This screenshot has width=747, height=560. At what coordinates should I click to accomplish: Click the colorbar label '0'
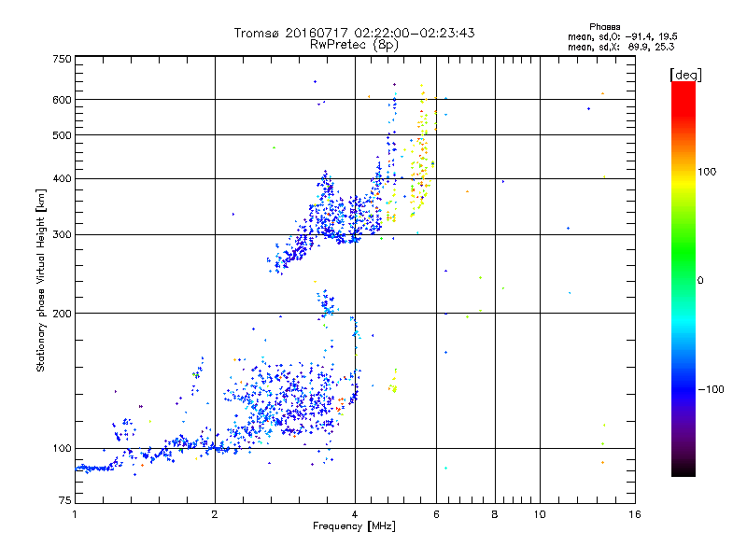pos(699,281)
